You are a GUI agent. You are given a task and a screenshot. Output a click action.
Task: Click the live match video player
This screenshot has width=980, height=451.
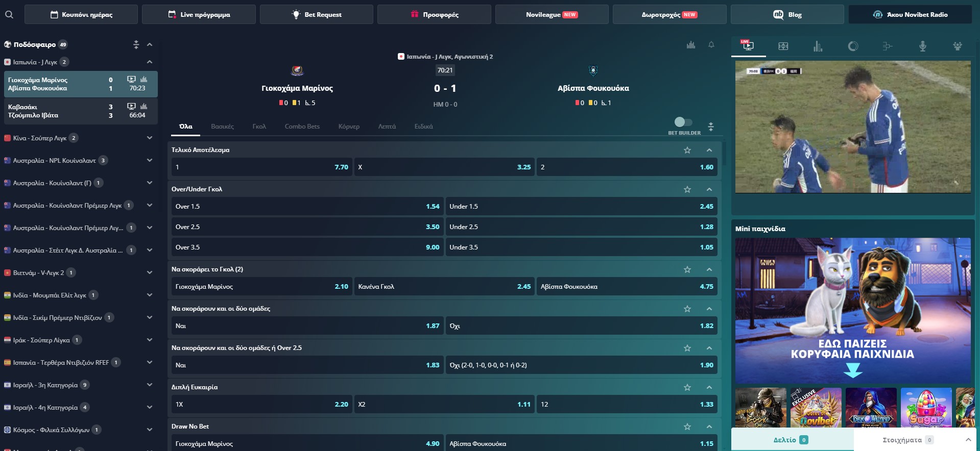coord(853,127)
